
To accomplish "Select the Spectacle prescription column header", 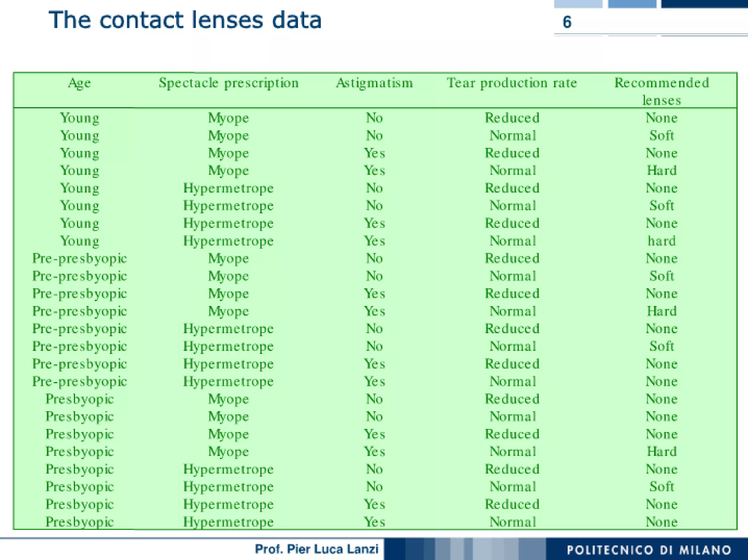I will coord(229,83).
